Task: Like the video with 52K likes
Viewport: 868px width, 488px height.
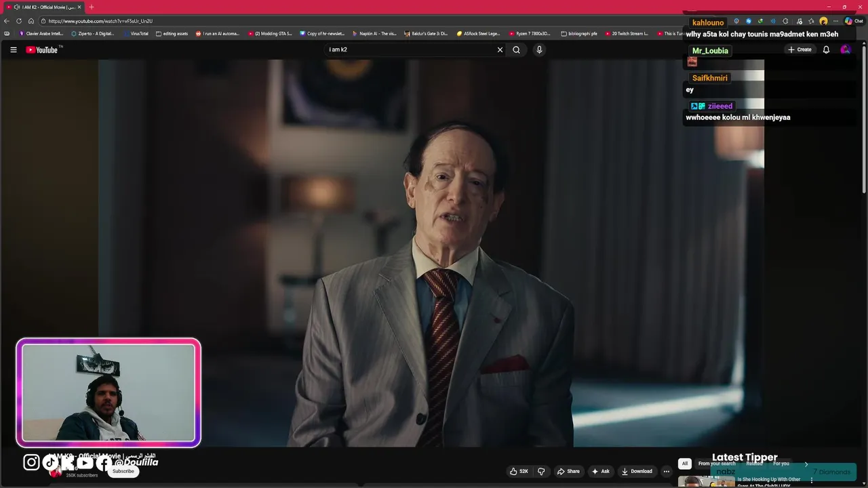Action: click(519, 471)
